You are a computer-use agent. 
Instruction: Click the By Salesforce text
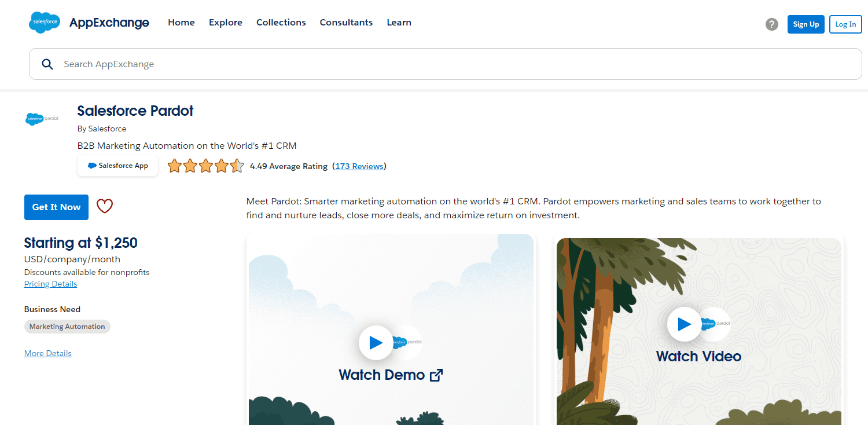pyautogui.click(x=102, y=129)
